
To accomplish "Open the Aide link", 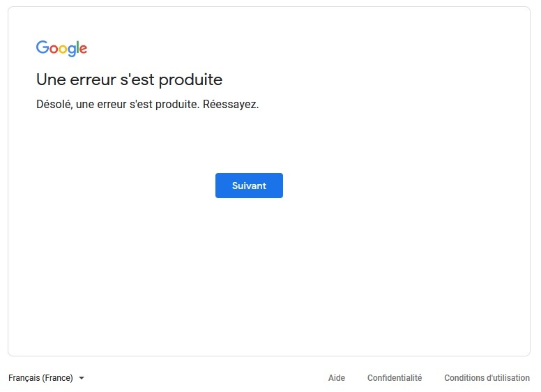I will pos(337,378).
